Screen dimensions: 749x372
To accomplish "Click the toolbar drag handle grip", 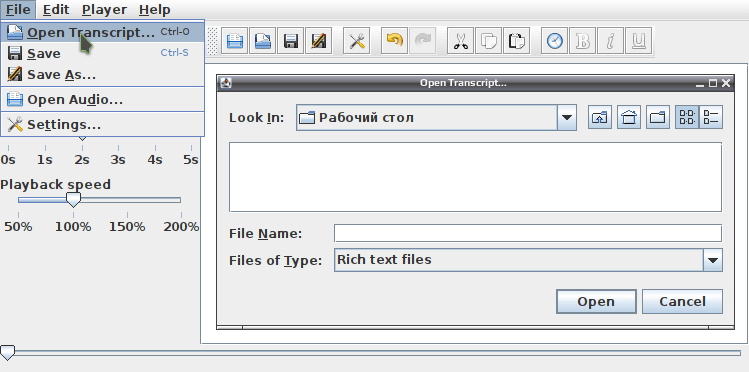I will [212, 41].
